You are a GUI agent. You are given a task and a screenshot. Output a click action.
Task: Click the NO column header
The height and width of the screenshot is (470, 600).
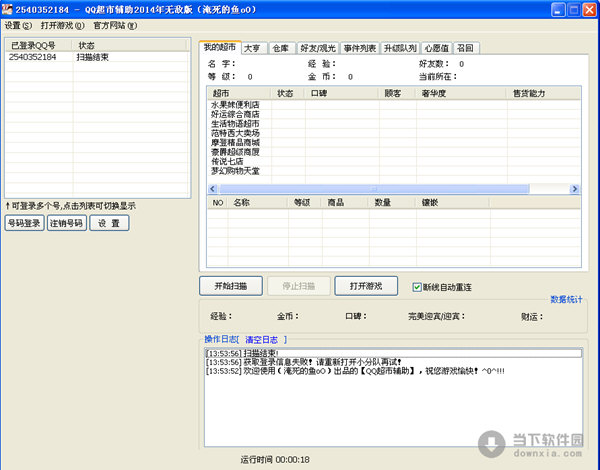tap(218, 203)
